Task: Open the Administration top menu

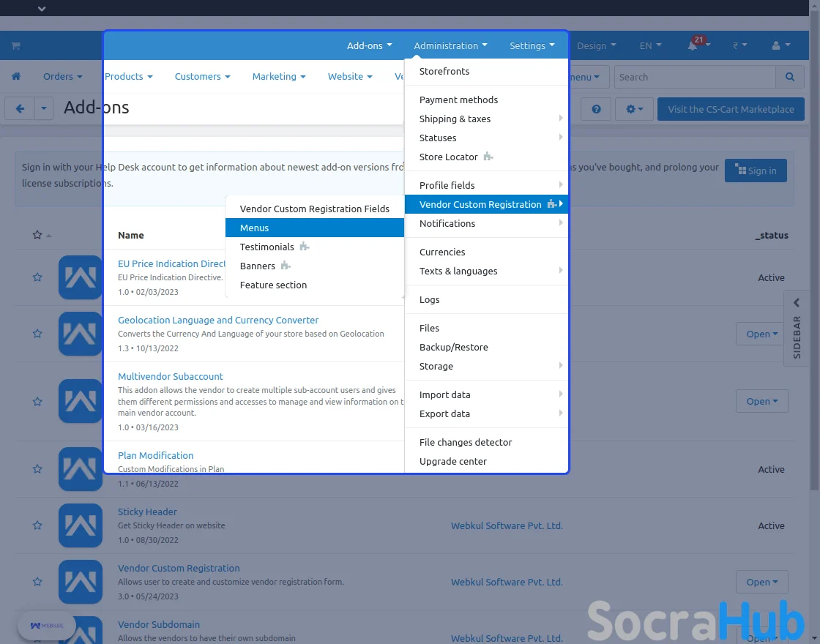Action: [x=450, y=45]
